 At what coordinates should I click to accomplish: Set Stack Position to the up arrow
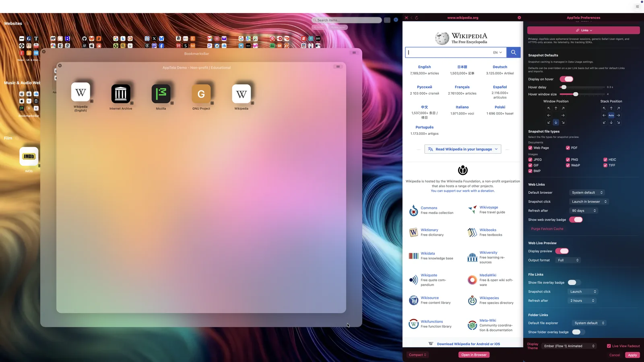click(x=611, y=108)
